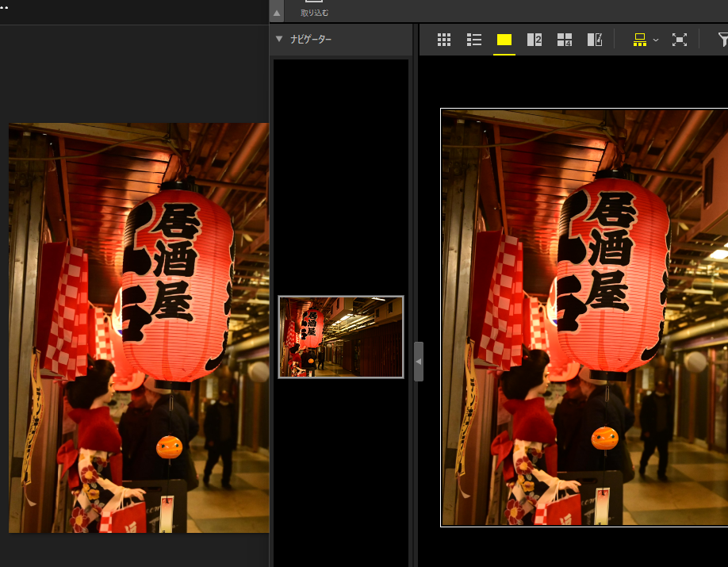
Task: Toggle full screen display
Action: pos(680,40)
